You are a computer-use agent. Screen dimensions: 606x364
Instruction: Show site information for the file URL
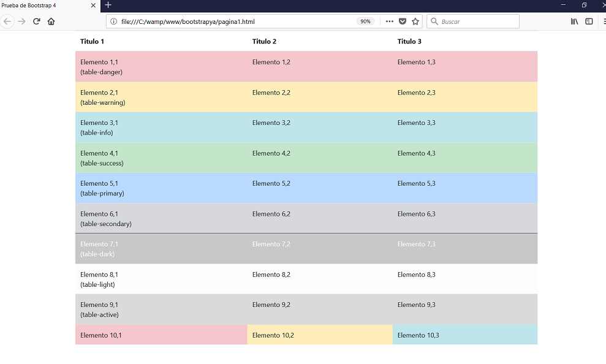click(113, 21)
